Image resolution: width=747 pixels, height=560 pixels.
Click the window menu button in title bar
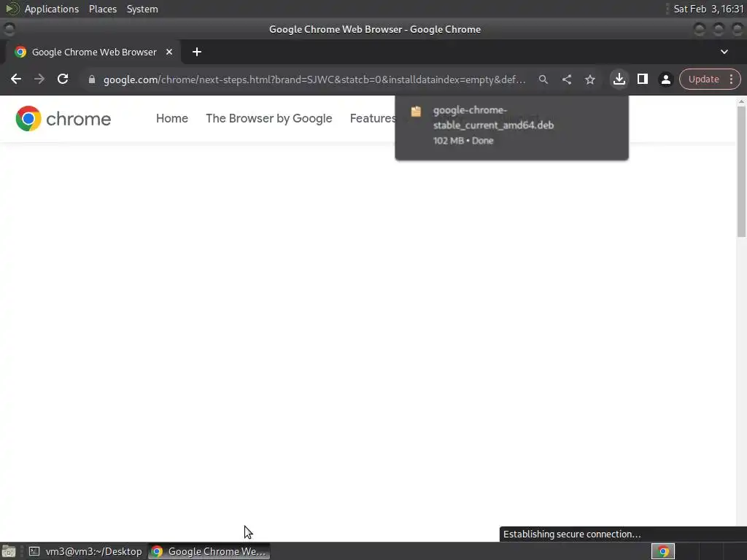(9, 29)
